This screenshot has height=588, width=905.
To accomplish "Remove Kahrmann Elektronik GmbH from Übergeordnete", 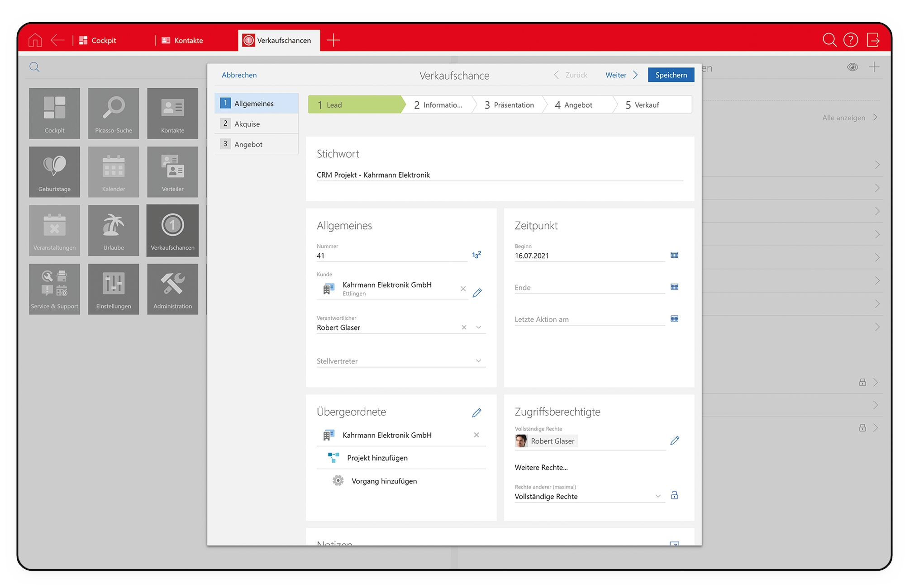I will point(476,435).
